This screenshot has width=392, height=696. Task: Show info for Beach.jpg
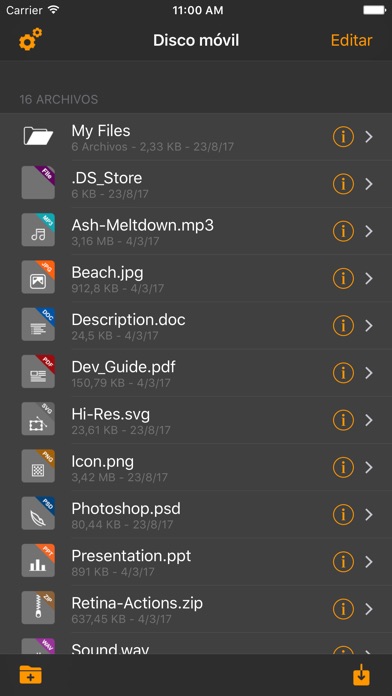click(x=343, y=278)
